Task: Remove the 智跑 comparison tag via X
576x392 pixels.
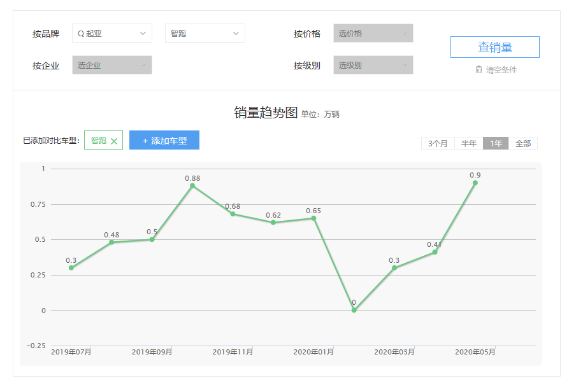Action: tap(114, 141)
